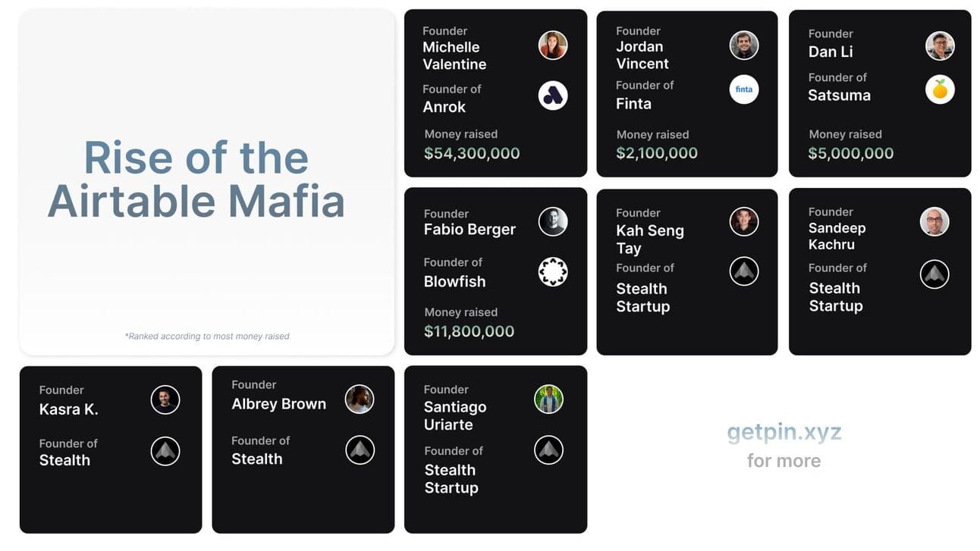Click Sandeep Kachru's stealth startup logo
The width and height of the screenshot is (980, 551).
(934, 274)
